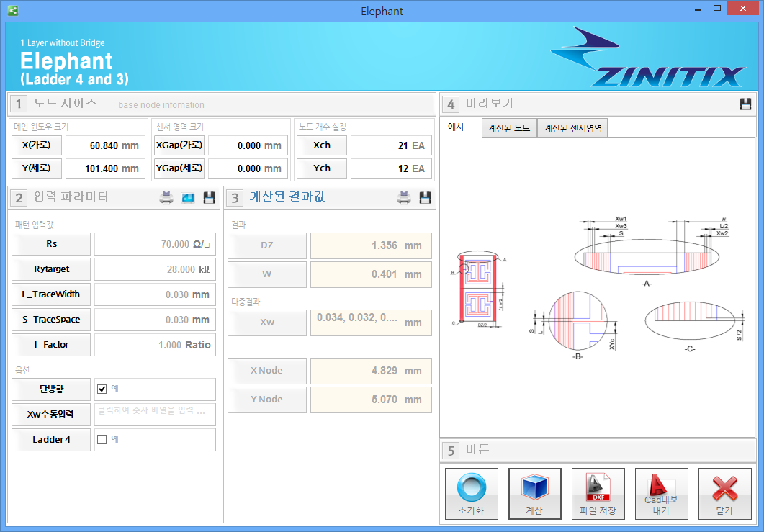Click the Rs parameter button

[x=51, y=244]
